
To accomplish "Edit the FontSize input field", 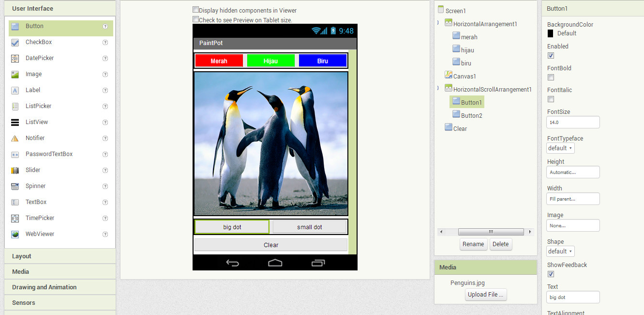I will (573, 122).
